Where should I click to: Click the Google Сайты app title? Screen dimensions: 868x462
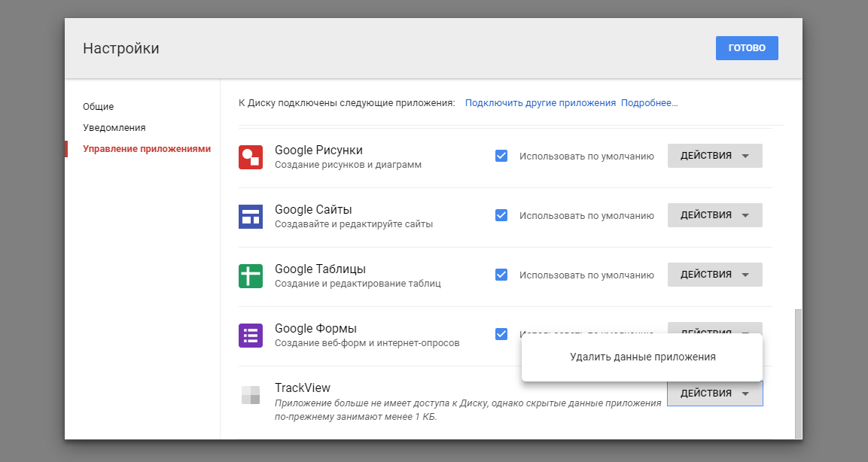tap(313, 210)
